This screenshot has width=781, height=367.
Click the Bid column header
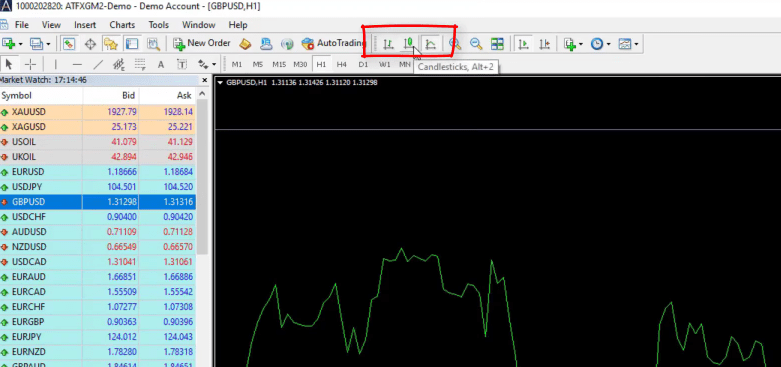click(x=111, y=96)
